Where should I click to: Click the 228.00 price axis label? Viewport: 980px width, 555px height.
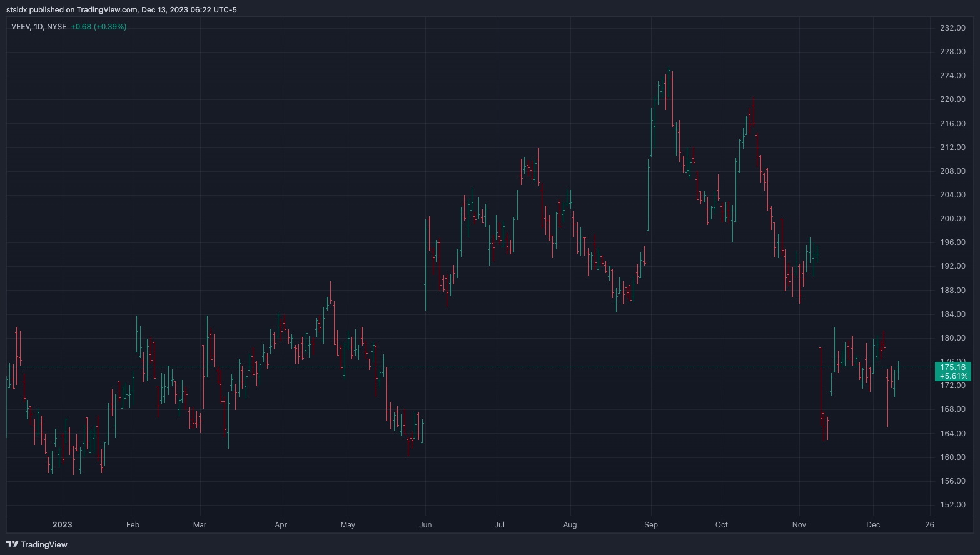[953, 52]
